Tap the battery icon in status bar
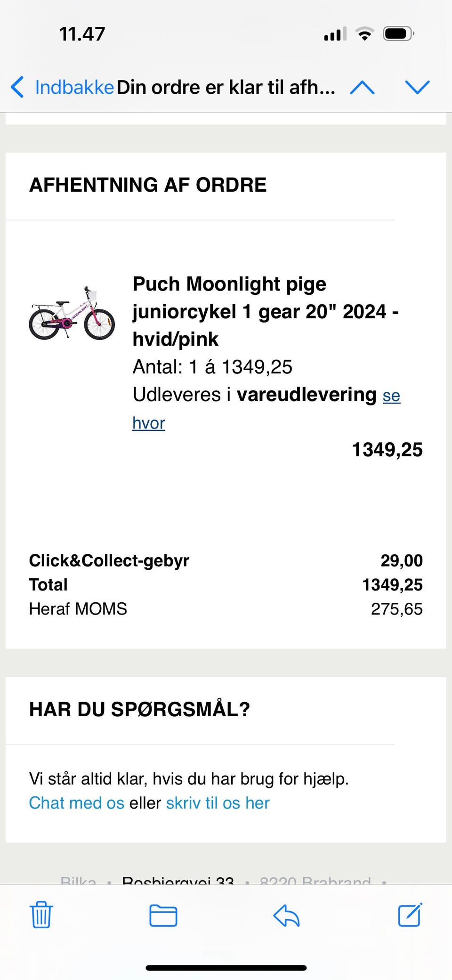This screenshot has height=980, width=452. click(x=398, y=34)
